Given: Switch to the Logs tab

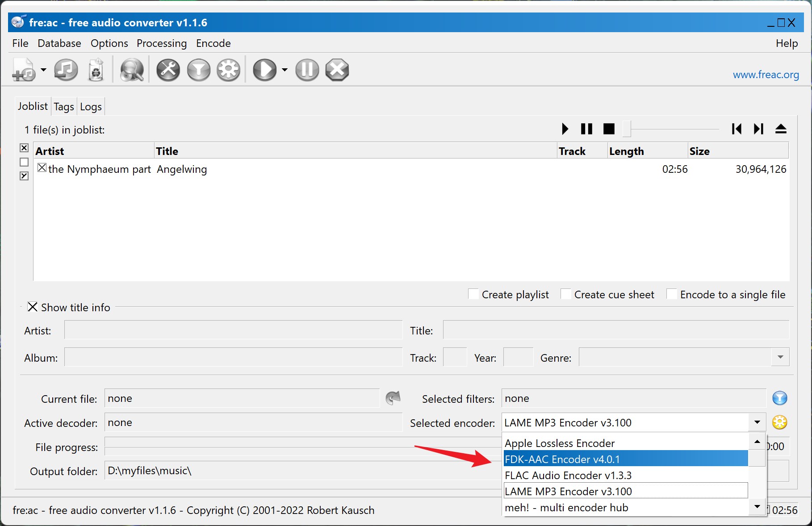Looking at the screenshot, I should point(91,107).
